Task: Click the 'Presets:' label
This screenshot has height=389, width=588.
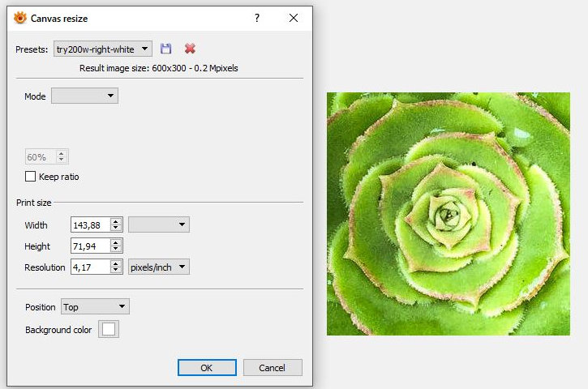Action: pyautogui.click(x=32, y=49)
